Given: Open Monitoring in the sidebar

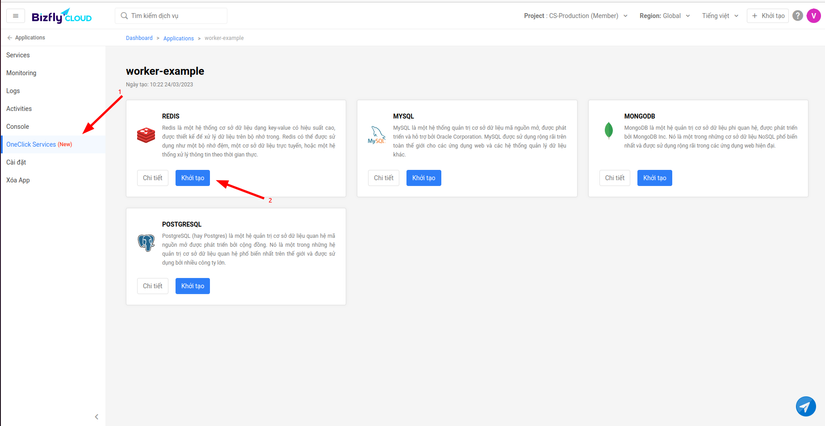Looking at the screenshot, I should click(x=53, y=73).
